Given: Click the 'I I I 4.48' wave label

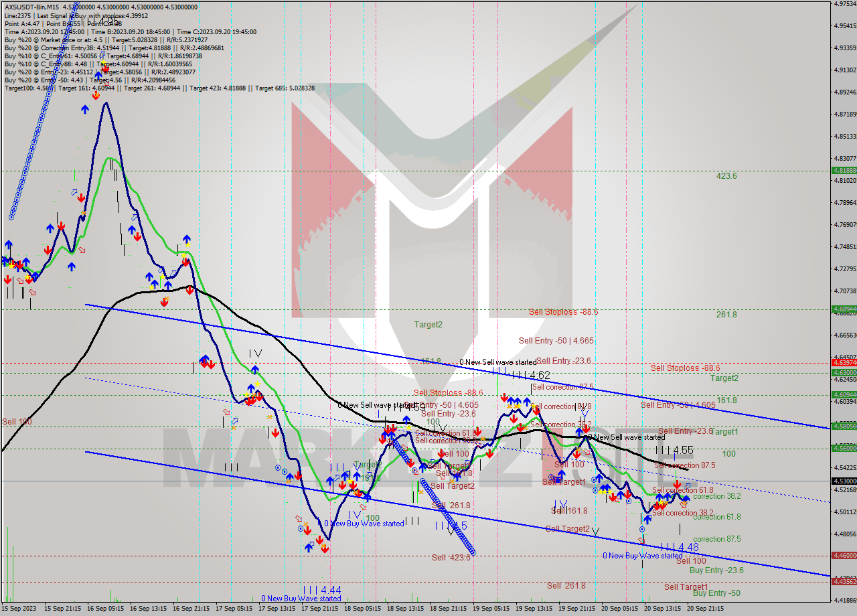Looking at the screenshot, I should tap(680, 547).
